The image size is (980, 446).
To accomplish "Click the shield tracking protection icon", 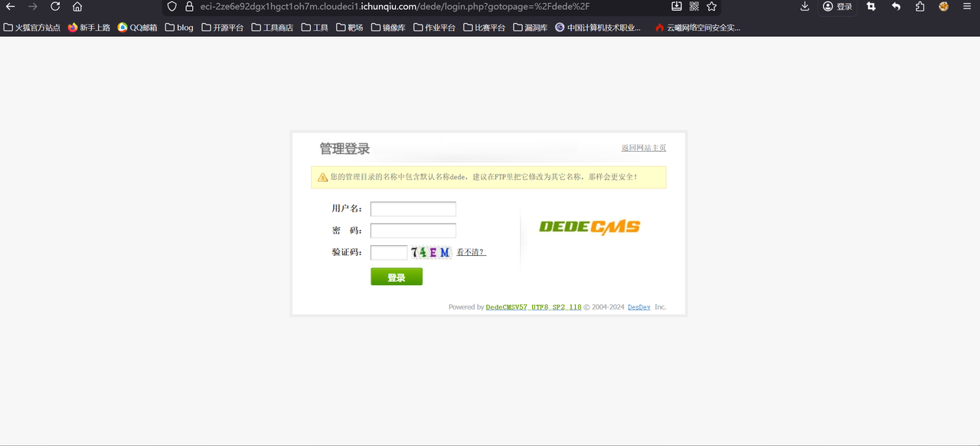I will point(172,6).
